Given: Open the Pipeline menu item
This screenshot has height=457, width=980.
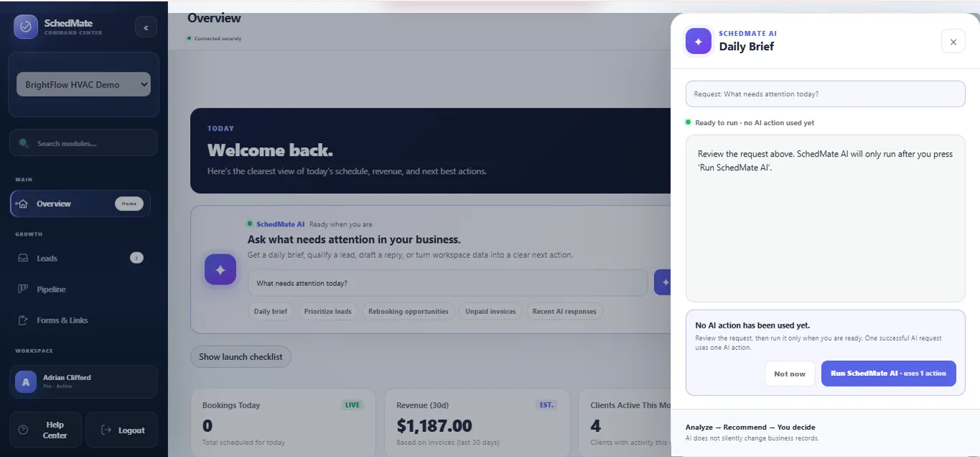Looking at the screenshot, I should coord(80,289).
